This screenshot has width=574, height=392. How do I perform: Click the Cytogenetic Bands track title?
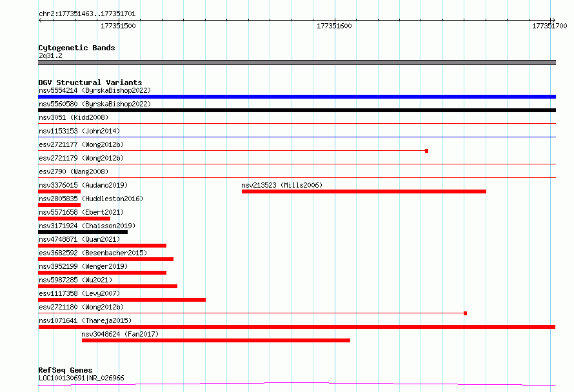[77, 48]
